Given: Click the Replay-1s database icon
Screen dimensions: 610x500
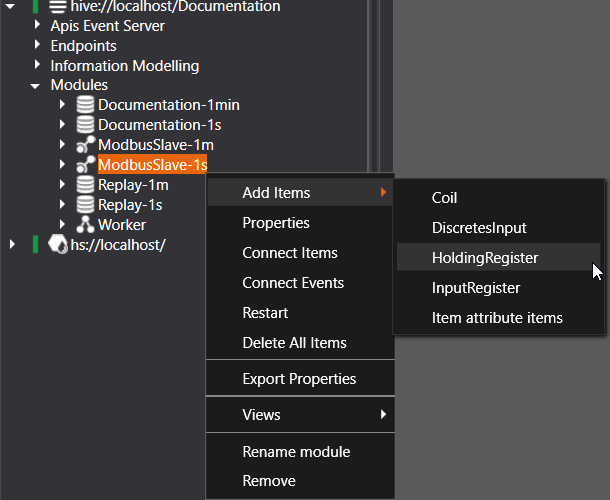Looking at the screenshot, I should point(86,205).
